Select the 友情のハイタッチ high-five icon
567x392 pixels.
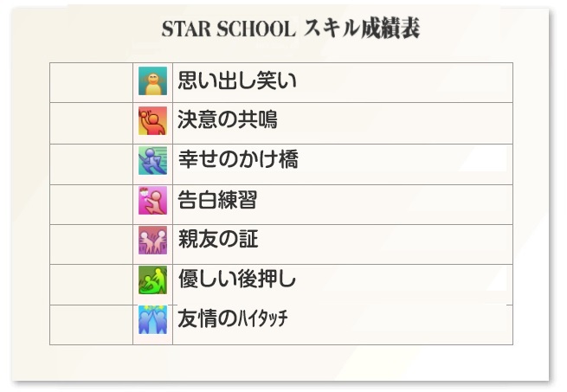(152, 319)
